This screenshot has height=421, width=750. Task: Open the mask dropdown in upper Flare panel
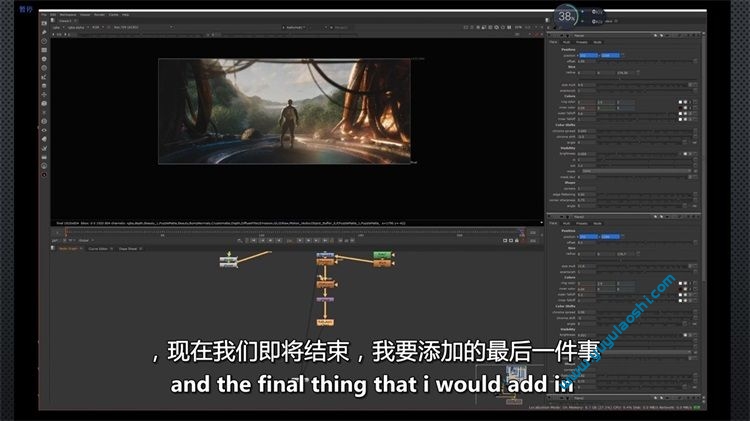click(x=636, y=171)
